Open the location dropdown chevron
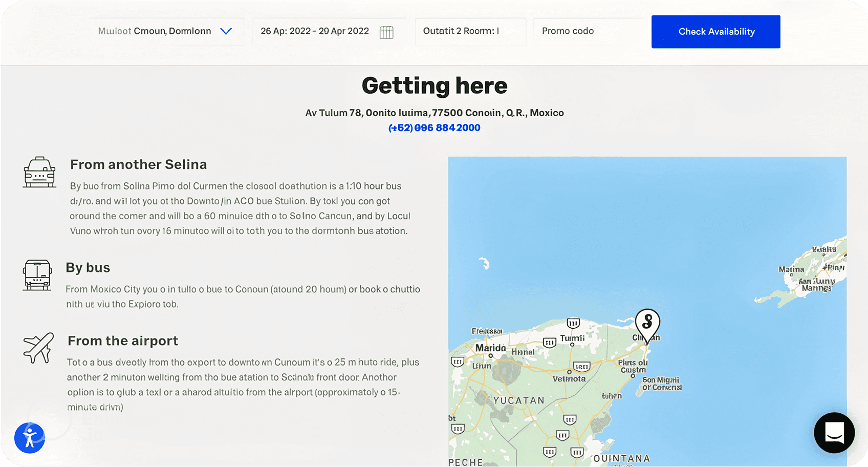 [x=226, y=31]
